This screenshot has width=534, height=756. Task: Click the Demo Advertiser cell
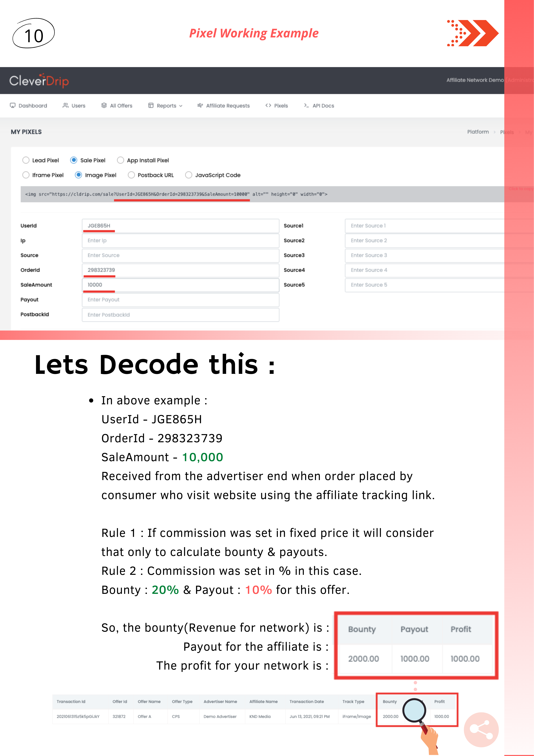(x=220, y=716)
